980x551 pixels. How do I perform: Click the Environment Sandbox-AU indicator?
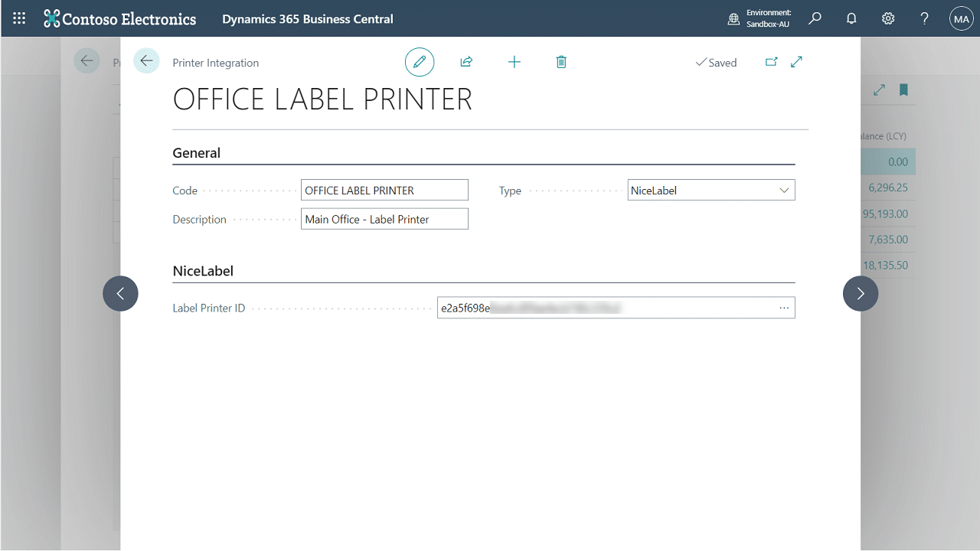pos(759,18)
